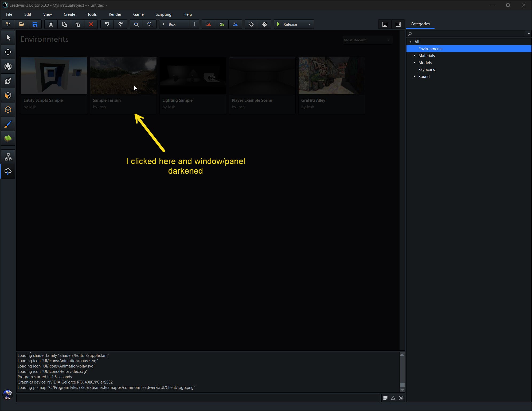This screenshot has width=532, height=411.
Task: Open the Graffiti Alley environment thumbnail
Action: pyautogui.click(x=331, y=76)
